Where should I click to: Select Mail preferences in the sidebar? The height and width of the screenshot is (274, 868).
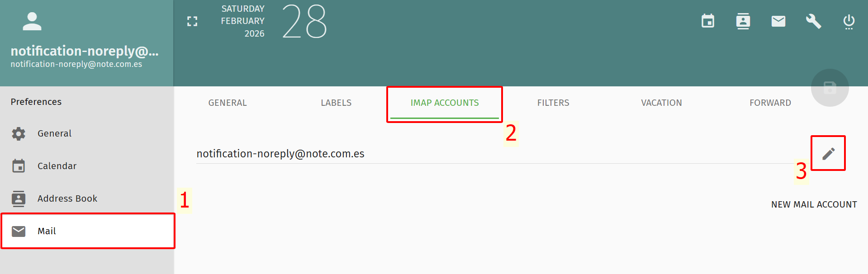tap(47, 231)
